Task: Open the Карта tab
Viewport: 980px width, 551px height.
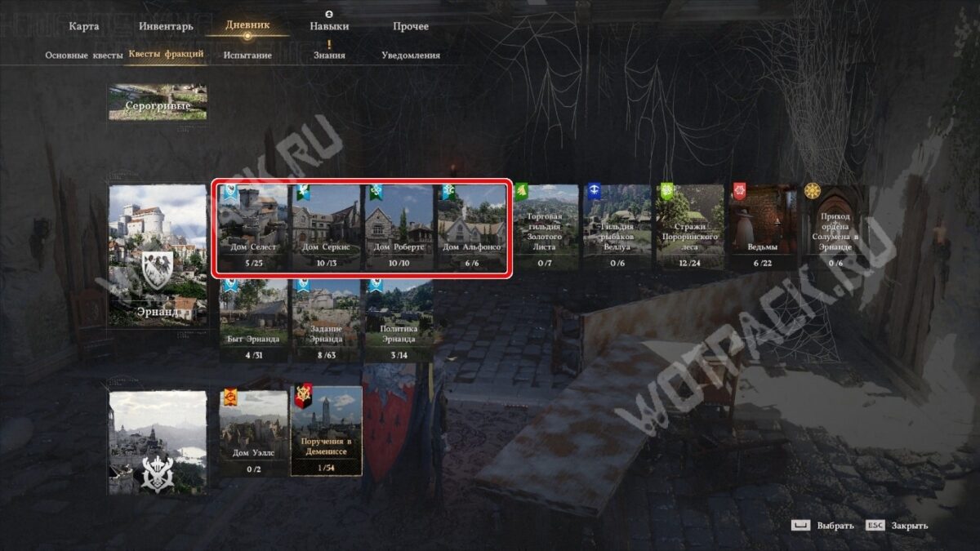Action: point(84,26)
